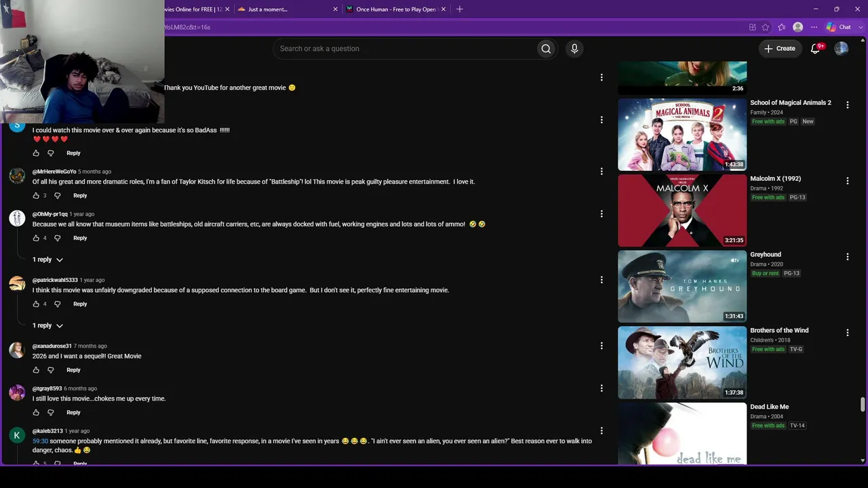Open the browser Settings and more menu
The width and height of the screenshot is (868, 488).
pyautogui.click(x=814, y=27)
